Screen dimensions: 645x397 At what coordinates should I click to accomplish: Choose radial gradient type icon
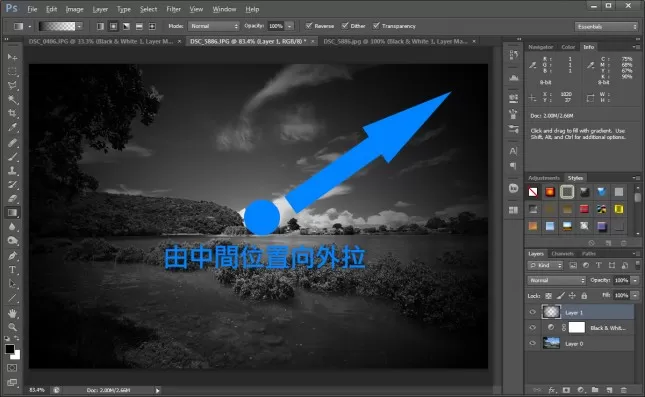point(113,26)
